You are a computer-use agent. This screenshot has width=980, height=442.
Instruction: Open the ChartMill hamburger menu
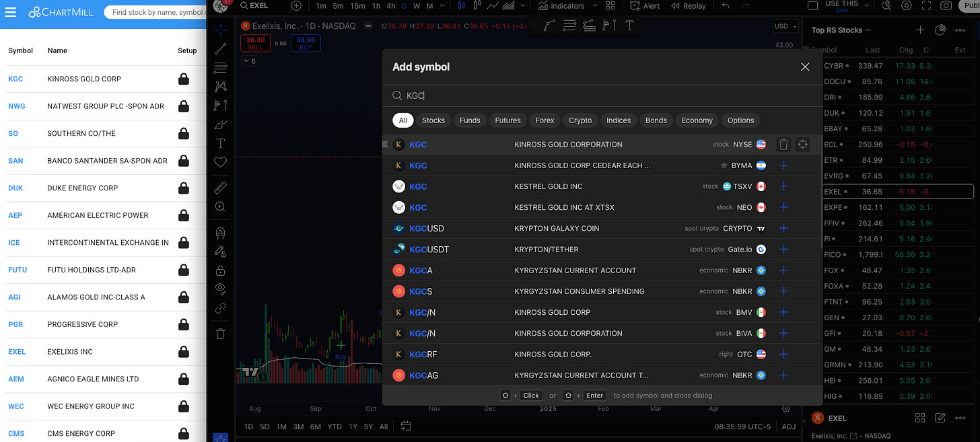click(10, 12)
